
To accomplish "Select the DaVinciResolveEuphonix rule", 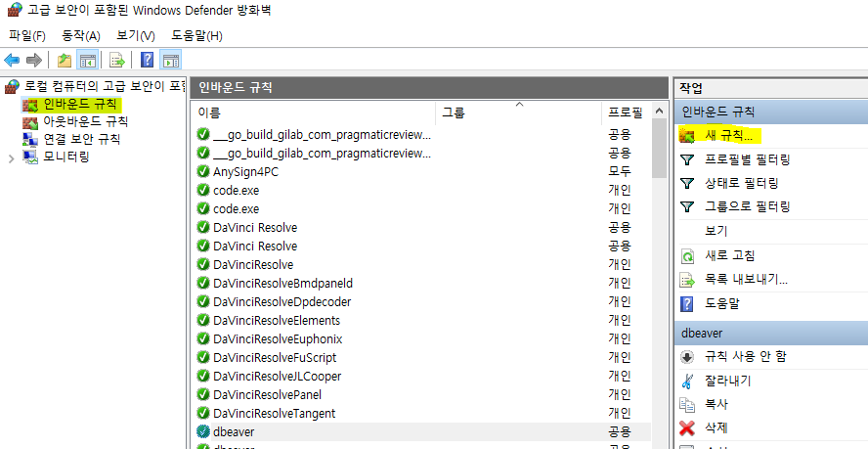I will click(278, 339).
